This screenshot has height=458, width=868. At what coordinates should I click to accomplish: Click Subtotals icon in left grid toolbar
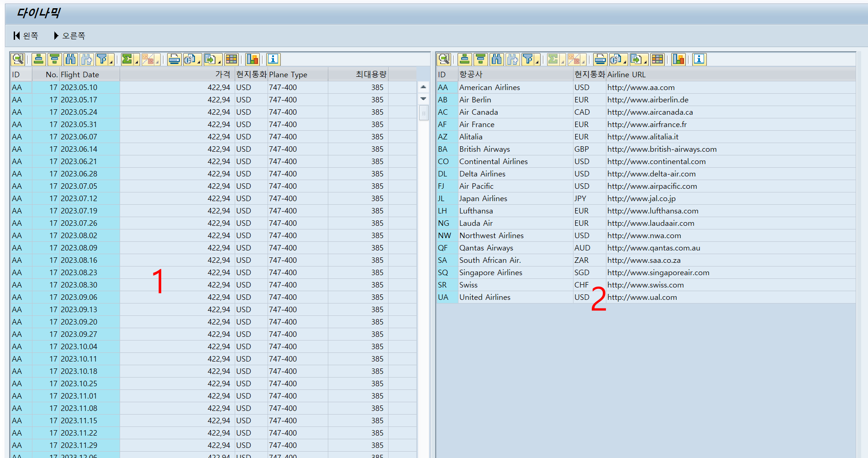(147, 59)
